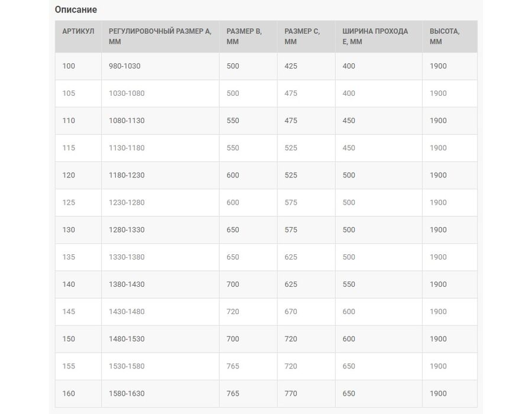Click article cell 155
Image resolution: width=532 pixels, height=414 pixels.
pos(79,367)
